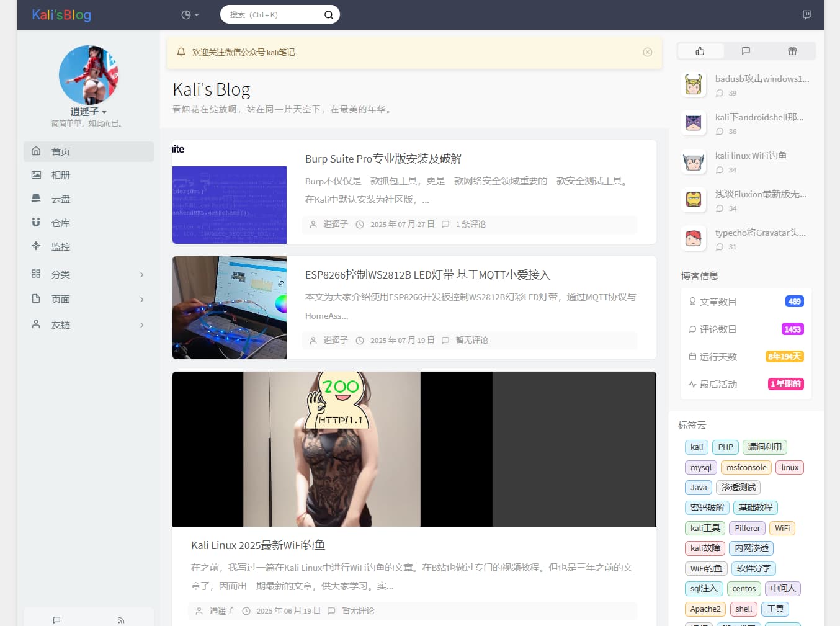Expand the 页面 pages menu
Image resolution: width=840 pixels, height=626 pixels.
coord(89,299)
